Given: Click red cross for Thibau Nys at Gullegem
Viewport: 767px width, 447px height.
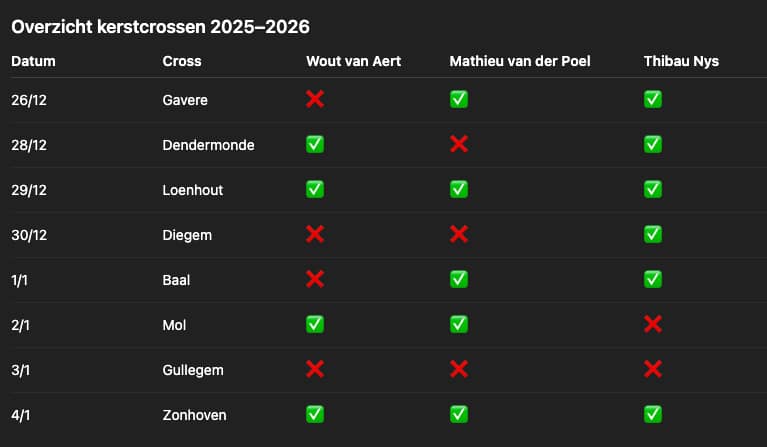Looking at the screenshot, I should click(x=653, y=369).
